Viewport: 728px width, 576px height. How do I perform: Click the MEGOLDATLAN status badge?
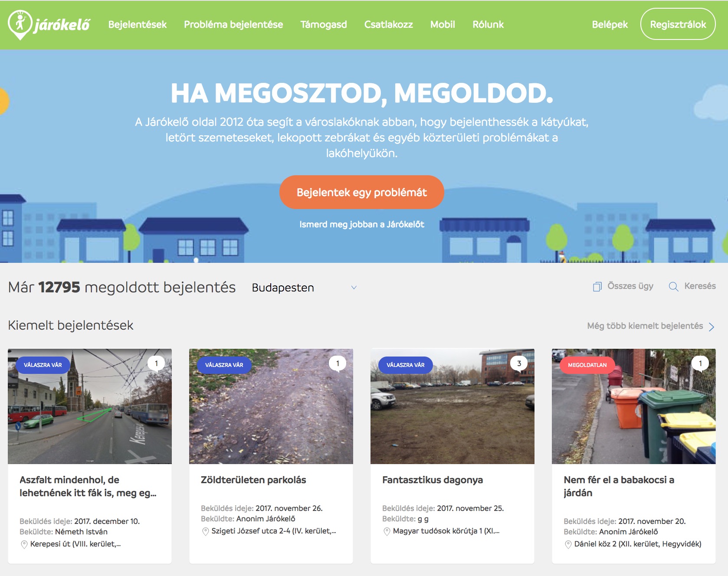pos(587,365)
